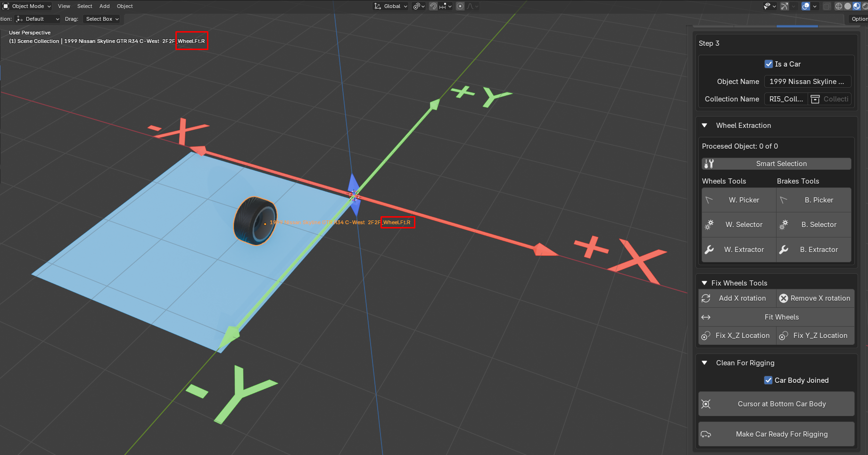Click the car icon on Make Car Ready button
868x455 pixels.
pyautogui.click(x=706, y=434)
